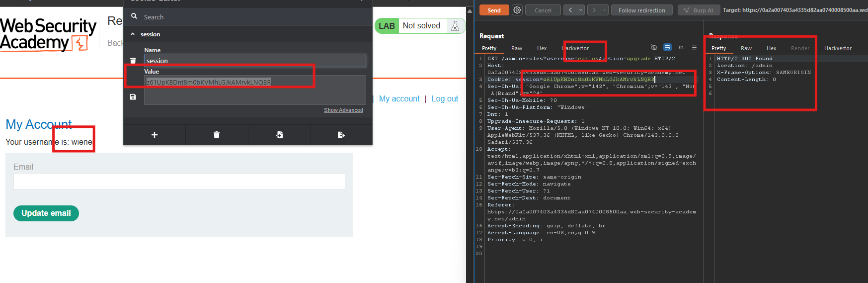Click the cookie Value text area

[255, 90]
